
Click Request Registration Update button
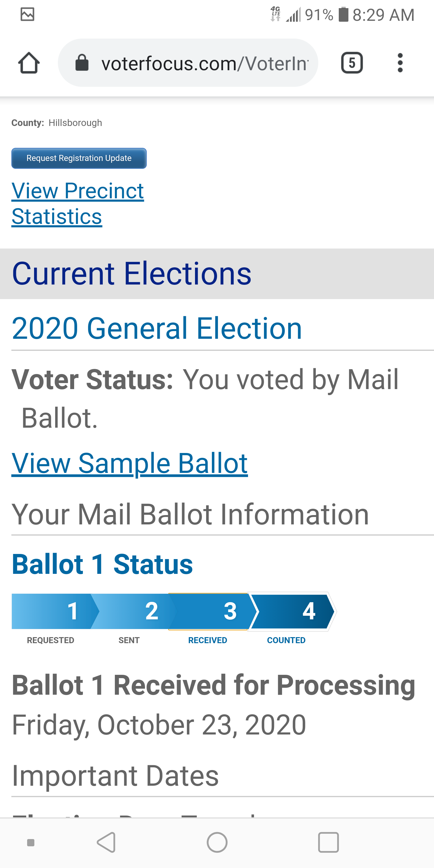(79, 158)
